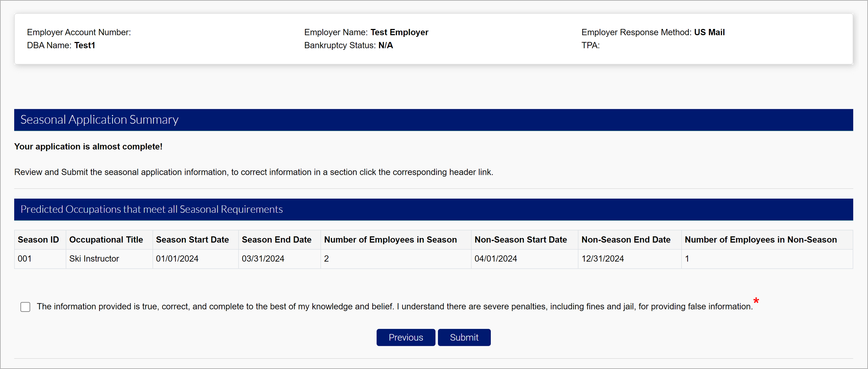Click the Non-Season End Date column header
This screenshot has height=369, width=868.
pos(626,239)
